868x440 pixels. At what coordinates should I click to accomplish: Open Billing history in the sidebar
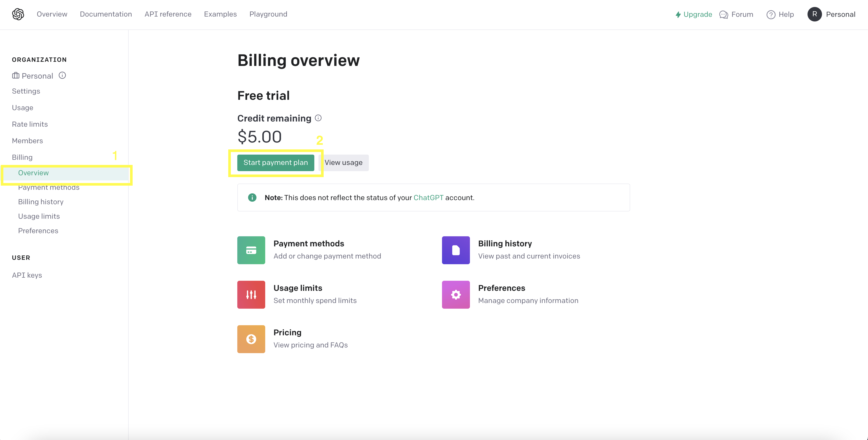point(41,202)
